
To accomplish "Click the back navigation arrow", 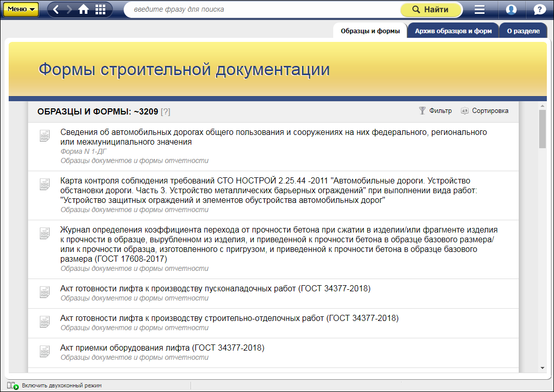I will pyautogui.click(x=56, y=10).
